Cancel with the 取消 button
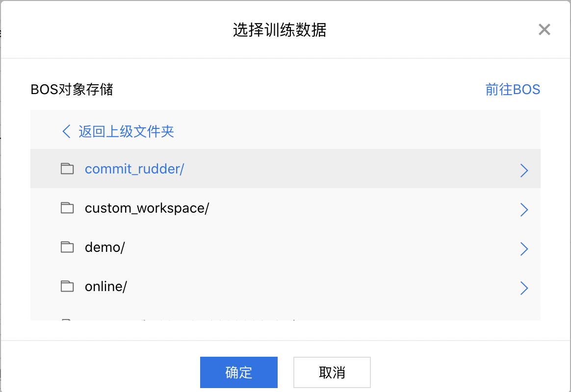 pyautogui.click(x=332, y=372)
